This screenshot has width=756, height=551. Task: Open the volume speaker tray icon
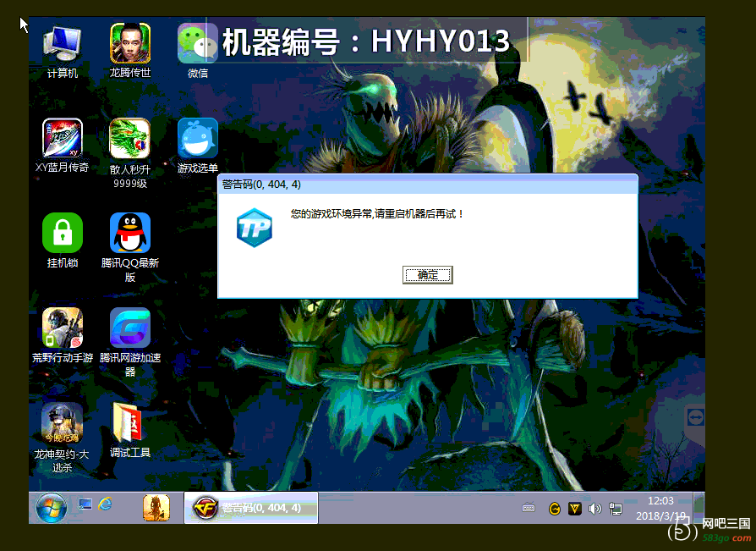click(x=595, y=509)
